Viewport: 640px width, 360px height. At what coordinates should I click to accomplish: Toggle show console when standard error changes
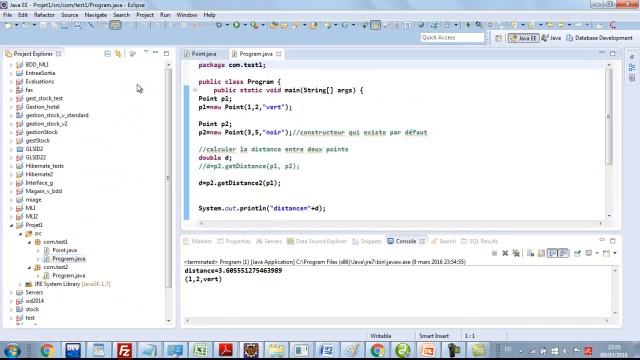[x=563, y=253]
